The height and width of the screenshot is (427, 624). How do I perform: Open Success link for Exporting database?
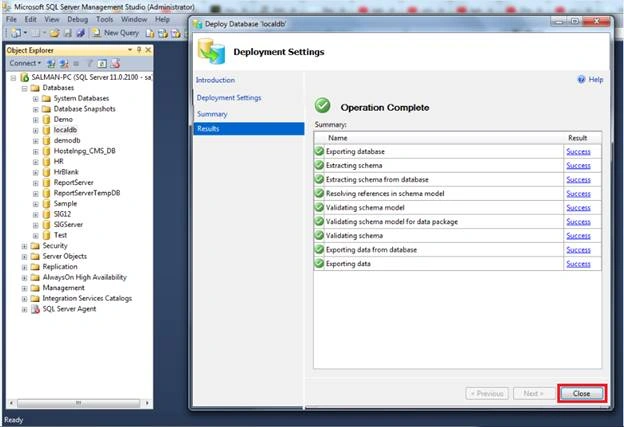(578, 152)
